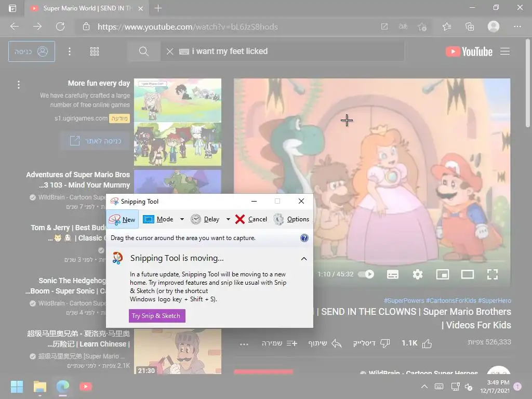Add this page to favorites

(x=422, y=26)
